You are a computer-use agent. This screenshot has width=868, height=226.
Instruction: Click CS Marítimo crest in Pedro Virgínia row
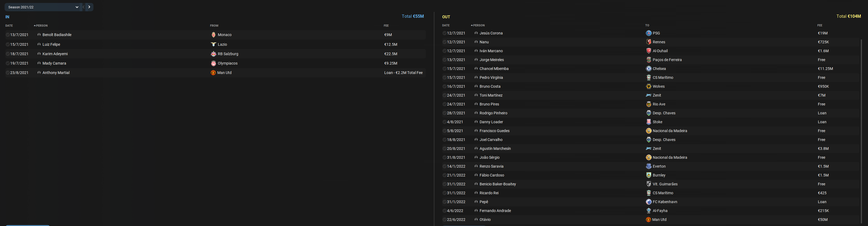pyautogui.click(x=649, y=77)
